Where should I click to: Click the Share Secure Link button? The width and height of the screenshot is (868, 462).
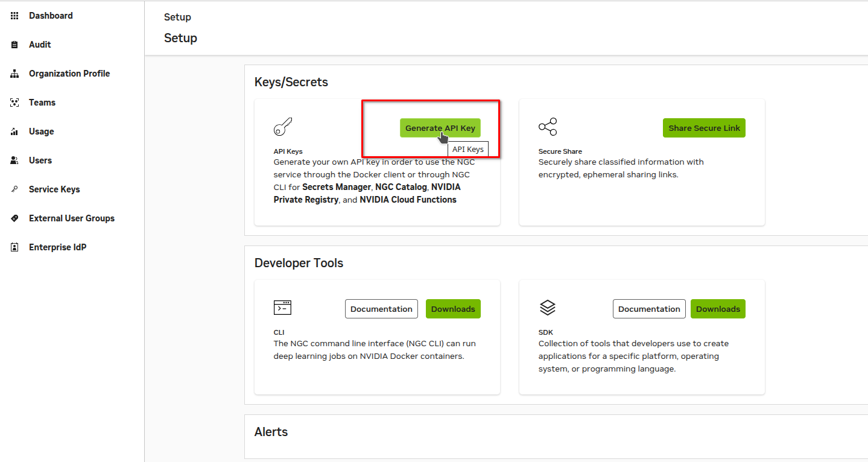(x=705, y=128)
